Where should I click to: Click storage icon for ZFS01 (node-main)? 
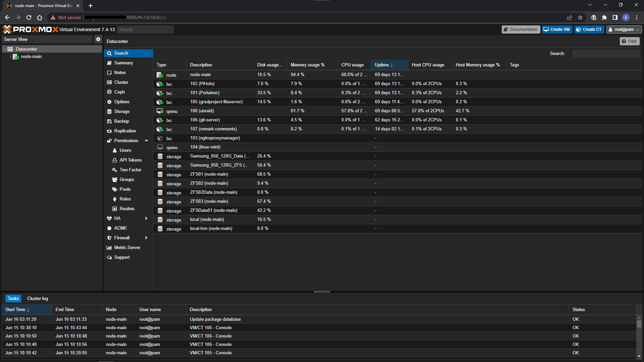[160, 175]
